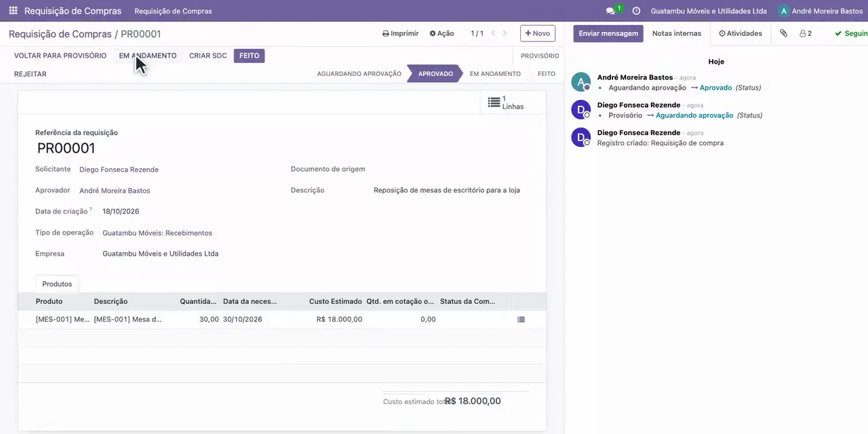
Task: Select the Provisório status stage
Action: [540, 56]
